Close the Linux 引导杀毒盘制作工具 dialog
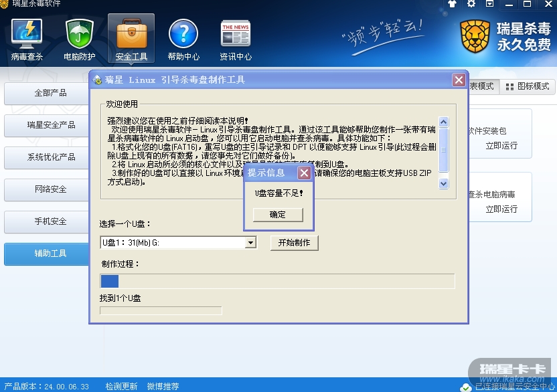Screen dimensions: 557x392 click(x=459, y=80)
